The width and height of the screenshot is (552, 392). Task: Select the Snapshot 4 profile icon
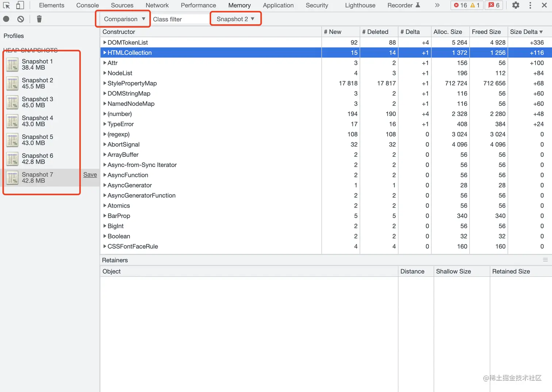(12, 121)
